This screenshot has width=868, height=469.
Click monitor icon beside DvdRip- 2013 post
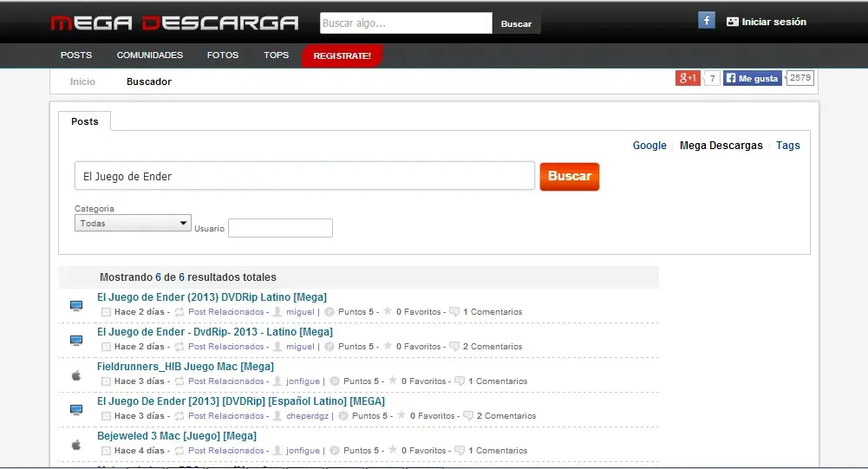(76, 341)
